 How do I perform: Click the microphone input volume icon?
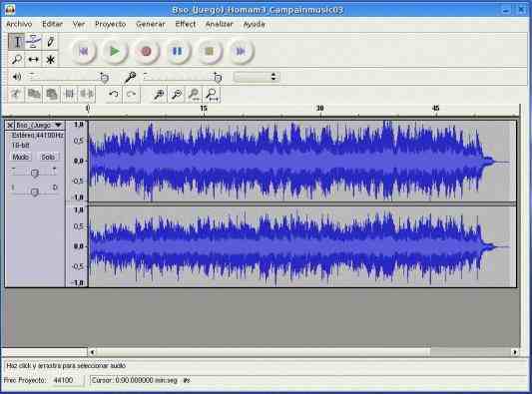(130, 77)
